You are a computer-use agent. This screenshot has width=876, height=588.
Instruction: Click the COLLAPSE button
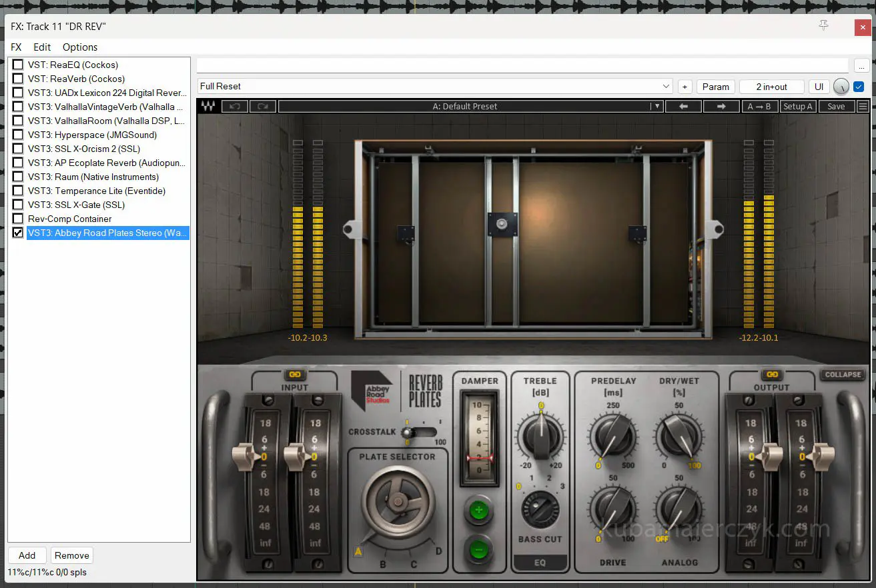(x=843, y=375)
